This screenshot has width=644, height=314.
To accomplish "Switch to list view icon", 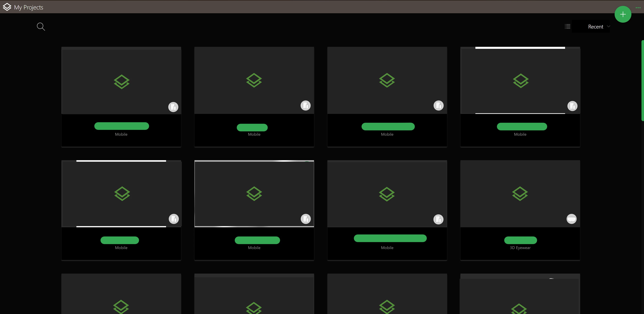I will click(567, 27).
